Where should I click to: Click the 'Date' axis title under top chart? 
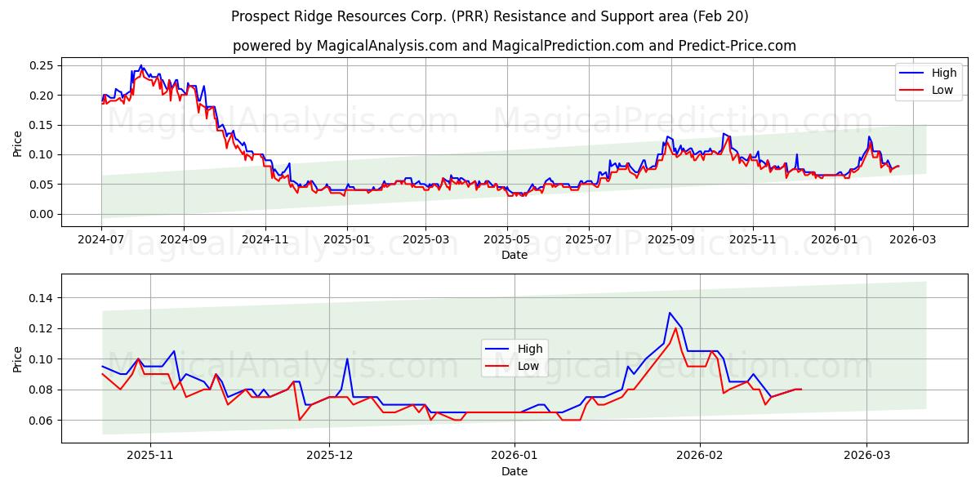pos(514,256)
